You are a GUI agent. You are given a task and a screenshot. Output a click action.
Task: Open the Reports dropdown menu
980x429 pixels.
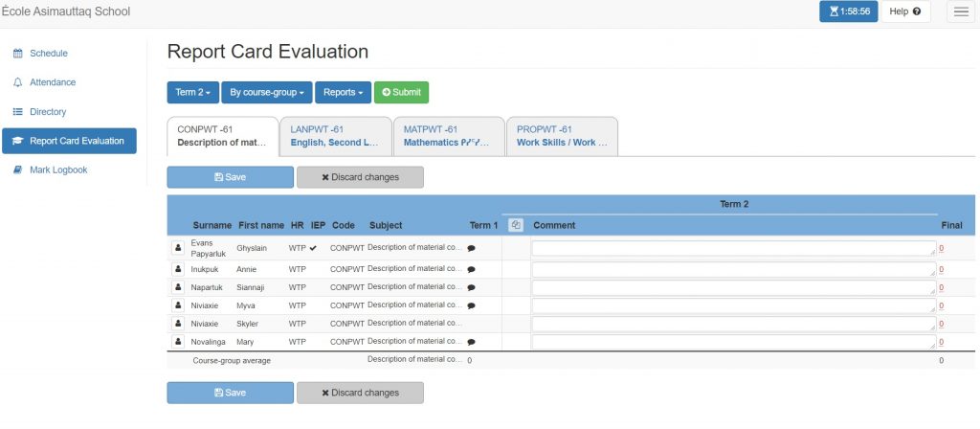point(343,92)
